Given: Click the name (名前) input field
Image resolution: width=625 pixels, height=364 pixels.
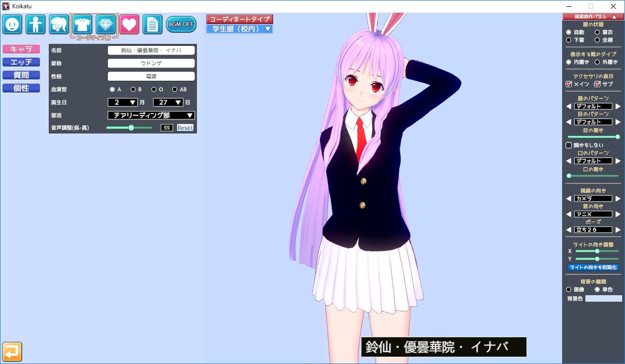Looking at the screenshot, I should click(151, 50).
